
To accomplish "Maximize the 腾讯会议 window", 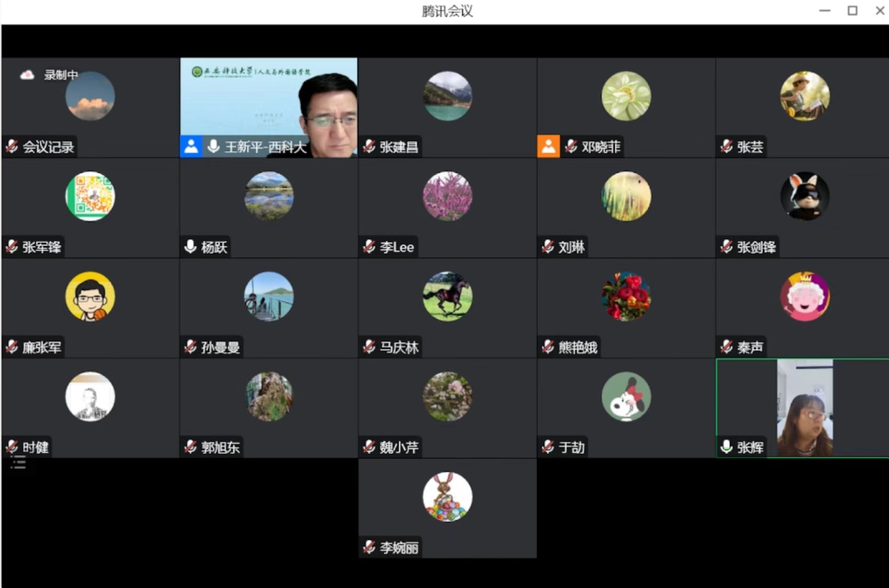I will [852, 10].
